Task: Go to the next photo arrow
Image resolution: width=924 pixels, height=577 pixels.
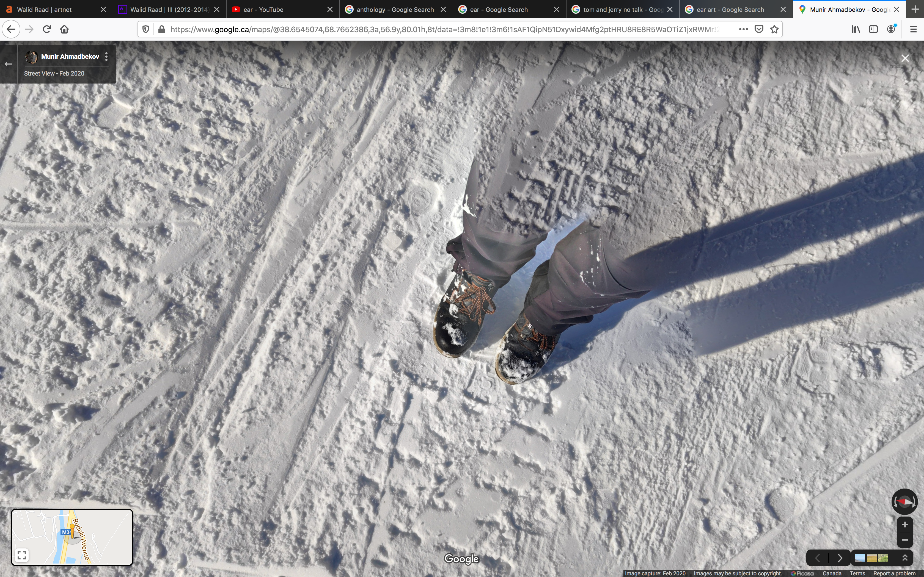Action: point(840,558)
